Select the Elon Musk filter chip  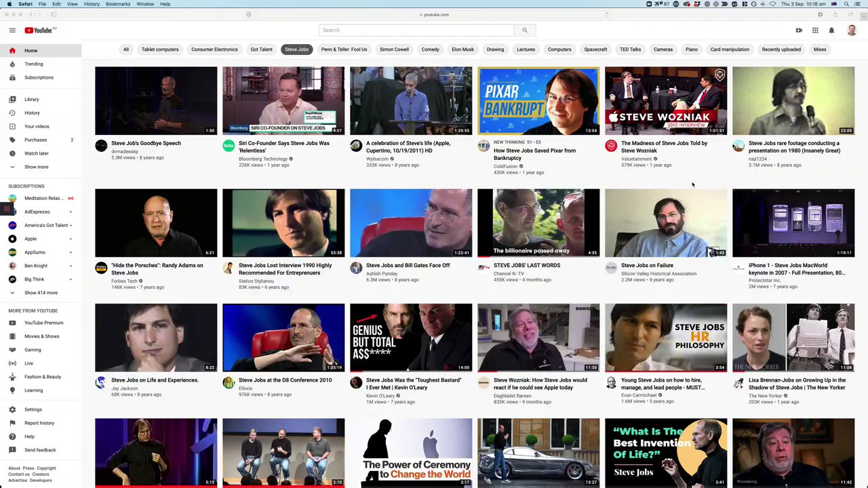462,49
